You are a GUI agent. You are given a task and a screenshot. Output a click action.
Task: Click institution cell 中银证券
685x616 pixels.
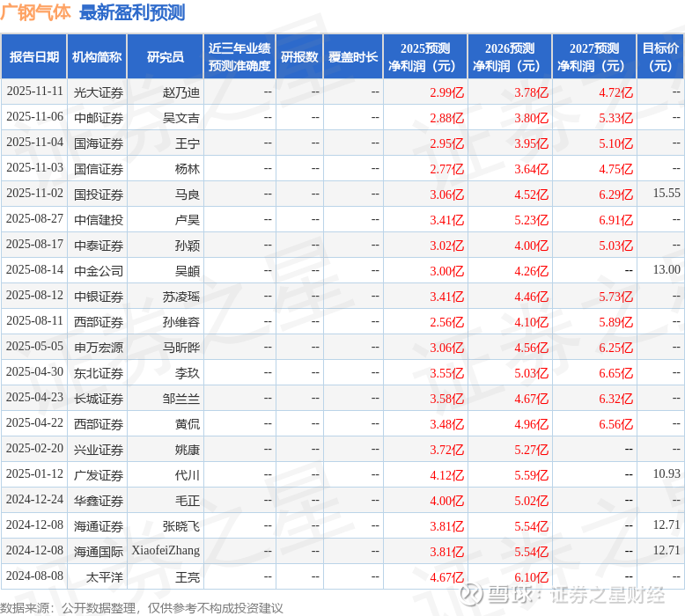(x=99, y=297)
